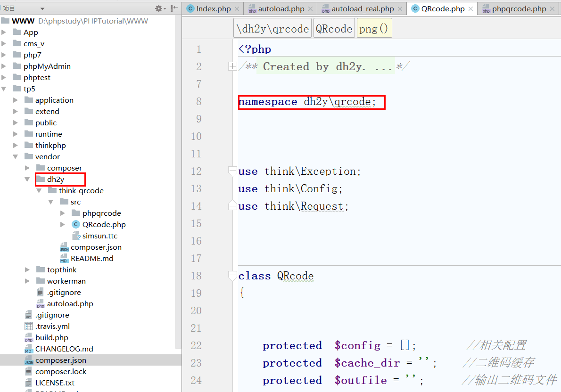561x392 pixels.
Task: Click the autoload.php file icon in tree
Action: click(41, 303)
